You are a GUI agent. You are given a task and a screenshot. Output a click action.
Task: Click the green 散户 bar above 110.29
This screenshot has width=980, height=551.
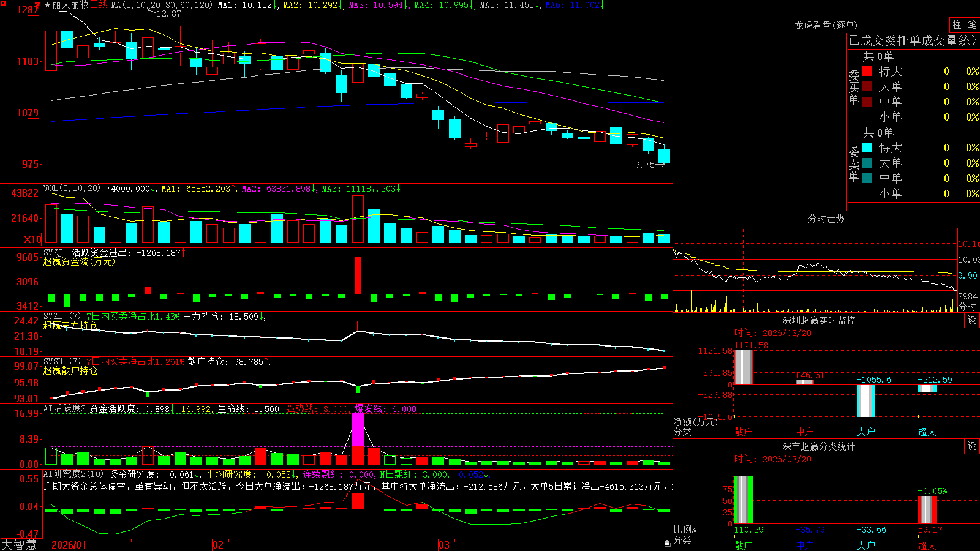(743, 500)
